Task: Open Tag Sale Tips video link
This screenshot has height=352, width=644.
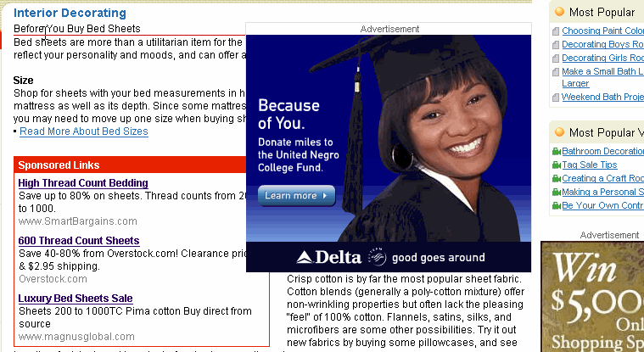Action: pos(590,165)
